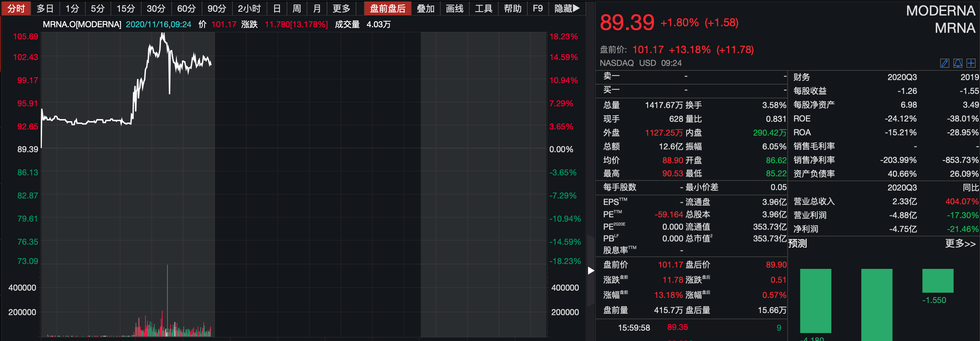Select the 净利润 -4.75亿 value
The width and height of the screenshot is (980, 341).
(903, 229)
